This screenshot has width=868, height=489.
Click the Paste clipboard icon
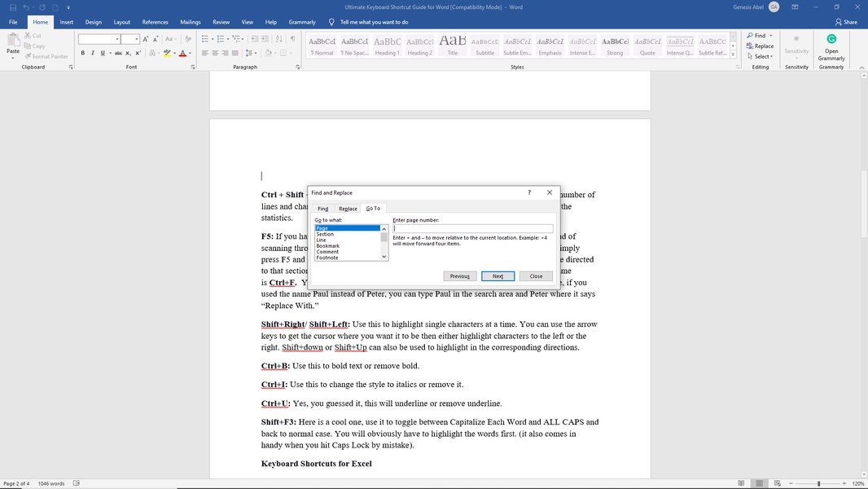[x=13, y=41]
